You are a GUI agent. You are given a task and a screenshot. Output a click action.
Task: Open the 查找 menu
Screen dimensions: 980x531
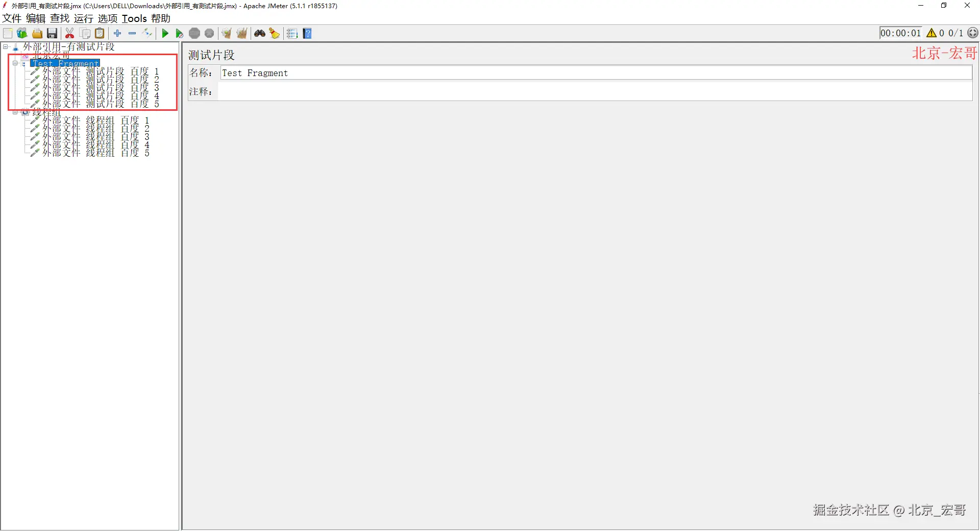point(60,18)
